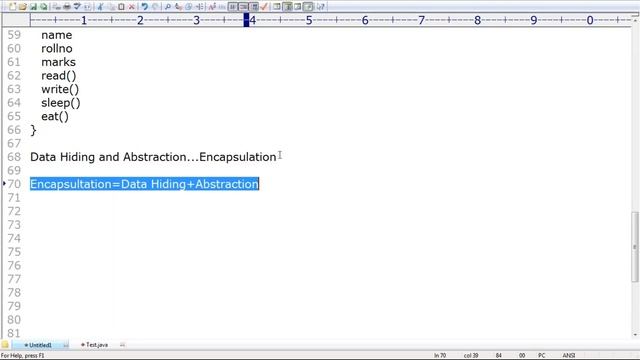Create a new document with New icon

(13, 7)
